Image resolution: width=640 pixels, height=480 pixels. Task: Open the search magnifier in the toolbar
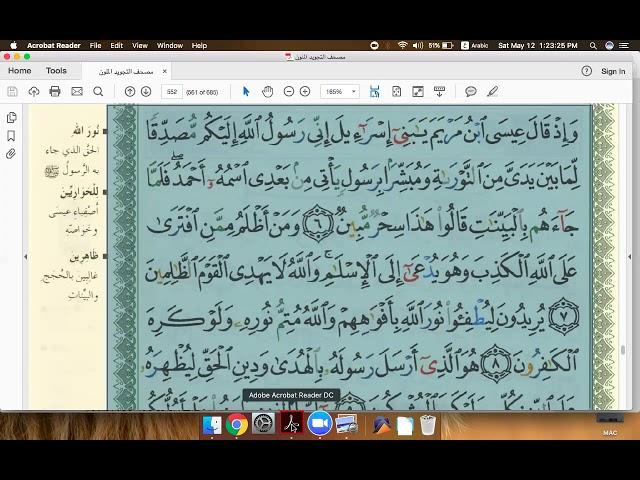(98, 91)
